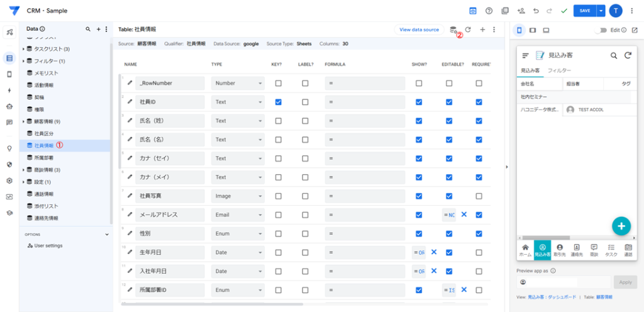The image size is (644, 312).
Task: Switch preview to desktop layout
Action: [x=546, y=30]
